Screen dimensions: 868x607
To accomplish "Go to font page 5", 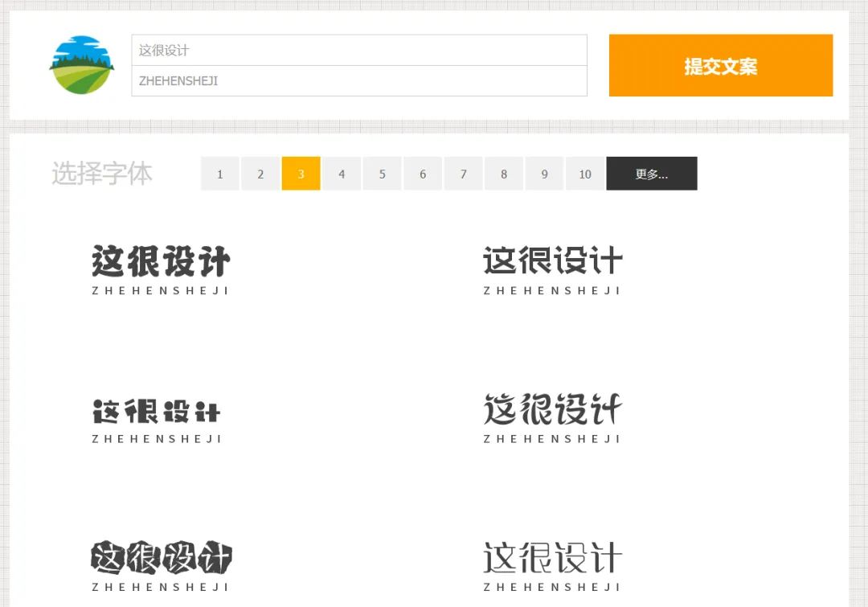I will 382,174.
